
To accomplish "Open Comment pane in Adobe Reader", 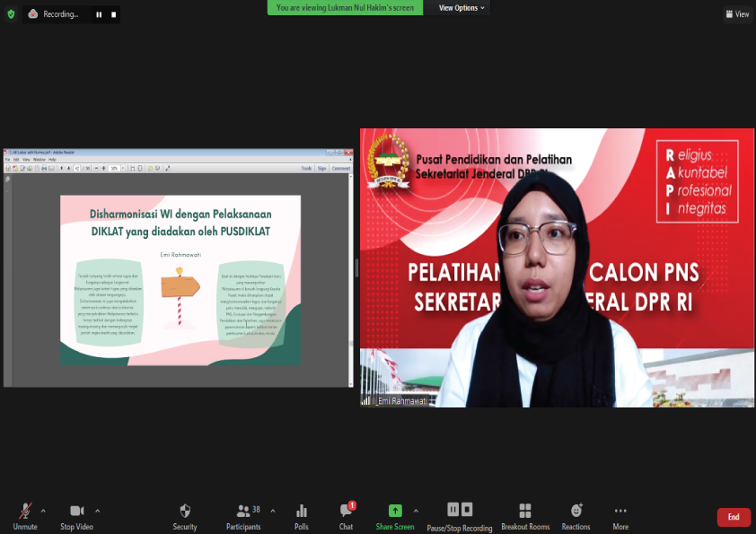I will [x=341, y=168].
